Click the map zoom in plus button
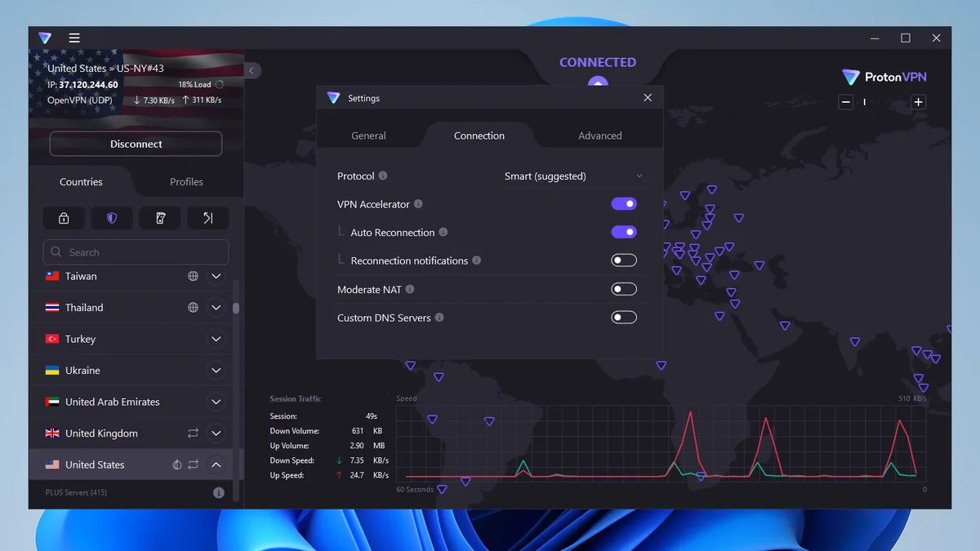 [918, 102]
